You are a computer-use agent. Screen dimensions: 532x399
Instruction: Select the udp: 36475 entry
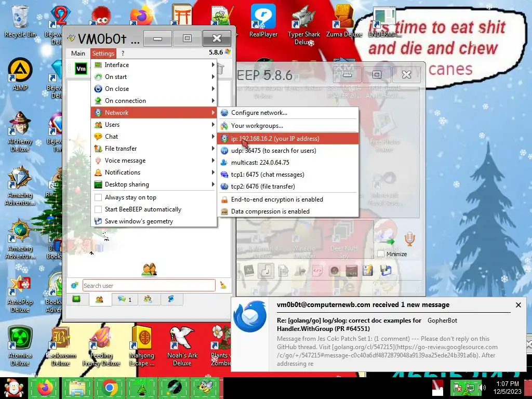[288, 151]
